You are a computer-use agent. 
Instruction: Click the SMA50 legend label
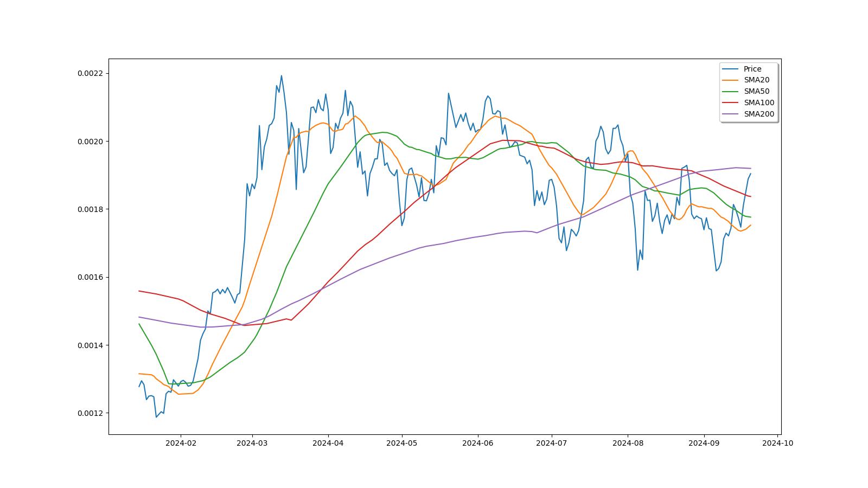[x=756, y=92]
